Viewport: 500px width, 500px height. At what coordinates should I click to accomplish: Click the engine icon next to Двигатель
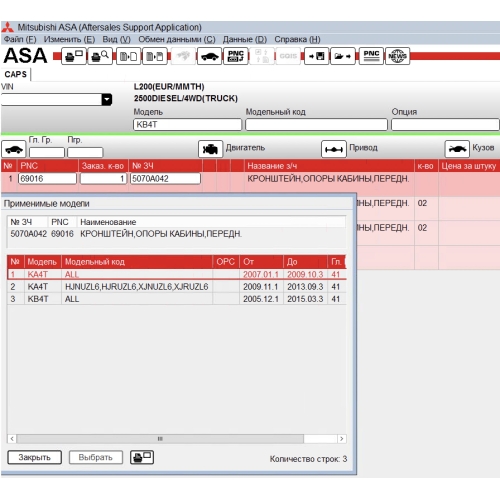click(210, 149)
